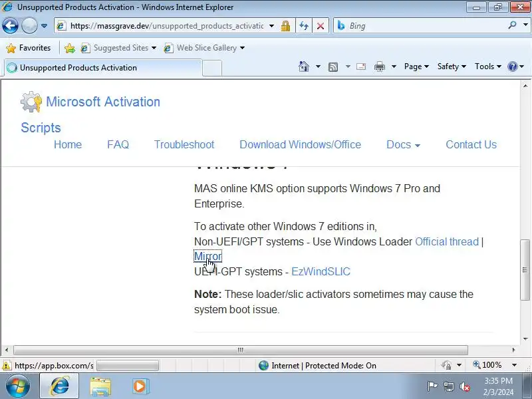532x399 pixels.
Task: Open the Contact Us nav link
Action: 471,144
